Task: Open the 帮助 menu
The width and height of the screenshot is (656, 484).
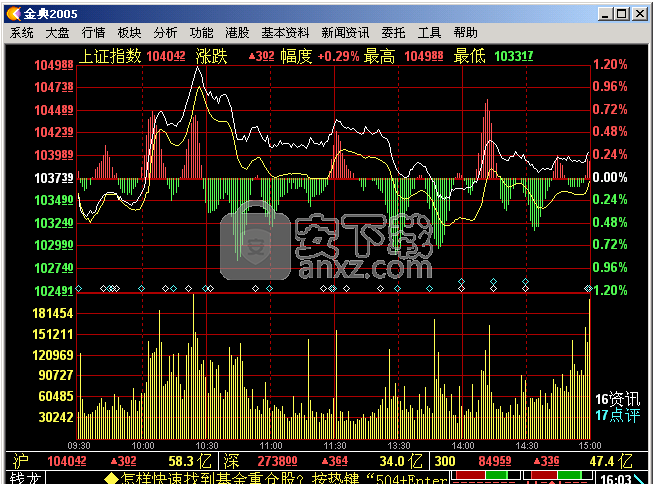Action: [x=465, y=33]
